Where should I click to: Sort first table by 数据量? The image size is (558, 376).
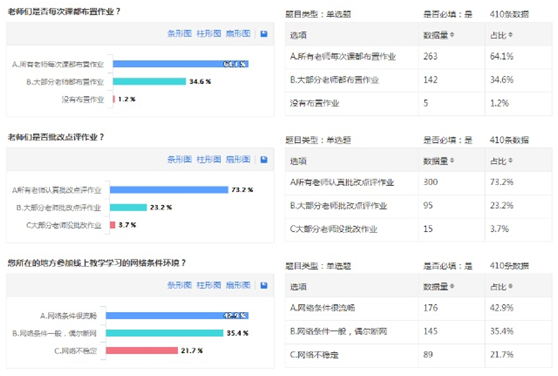pos(438,35)
